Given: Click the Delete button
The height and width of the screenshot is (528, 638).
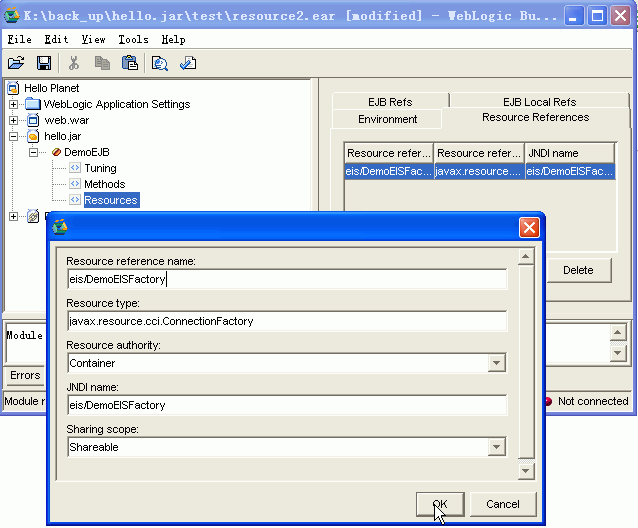Looking at the screenshot, I should pyautogui.click(x=578, y=270).
